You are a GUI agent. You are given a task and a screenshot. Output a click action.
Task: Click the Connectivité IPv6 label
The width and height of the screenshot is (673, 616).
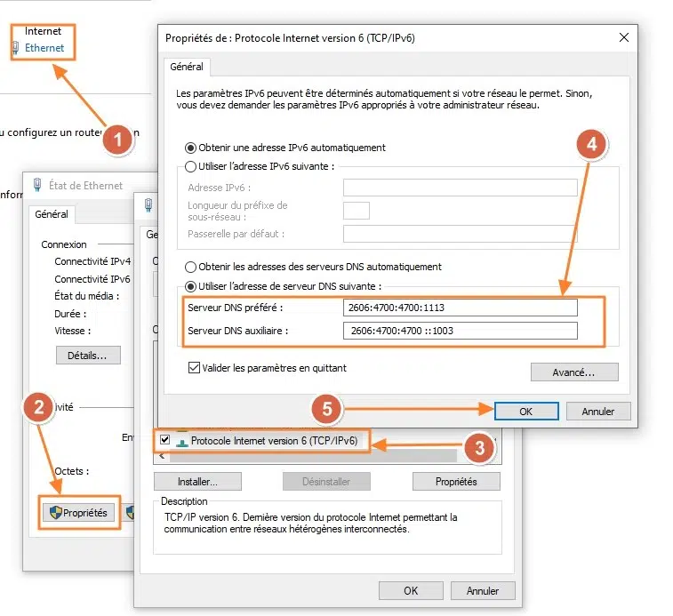[x=92, y=279]
